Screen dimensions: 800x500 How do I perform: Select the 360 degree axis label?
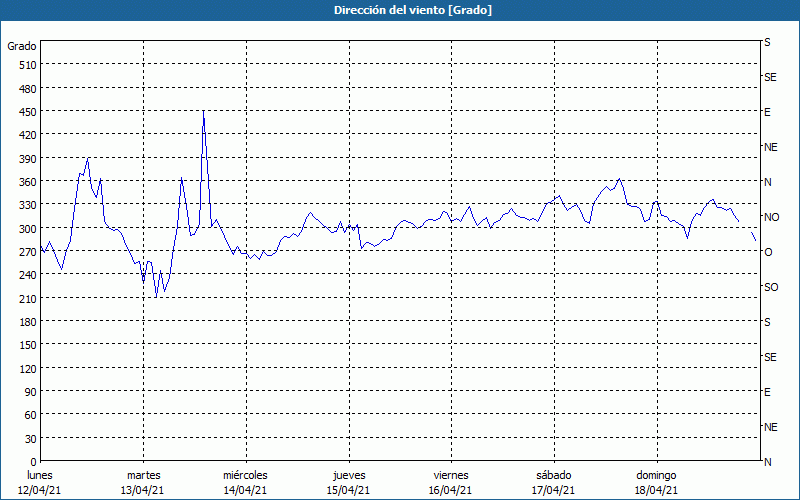point(28,182)
